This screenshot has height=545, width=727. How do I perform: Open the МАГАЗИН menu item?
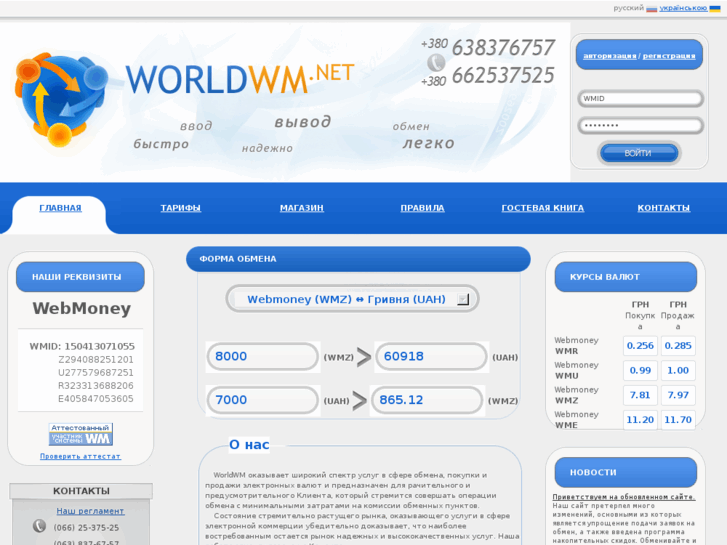pyautogui.click(x=302, y=208)
